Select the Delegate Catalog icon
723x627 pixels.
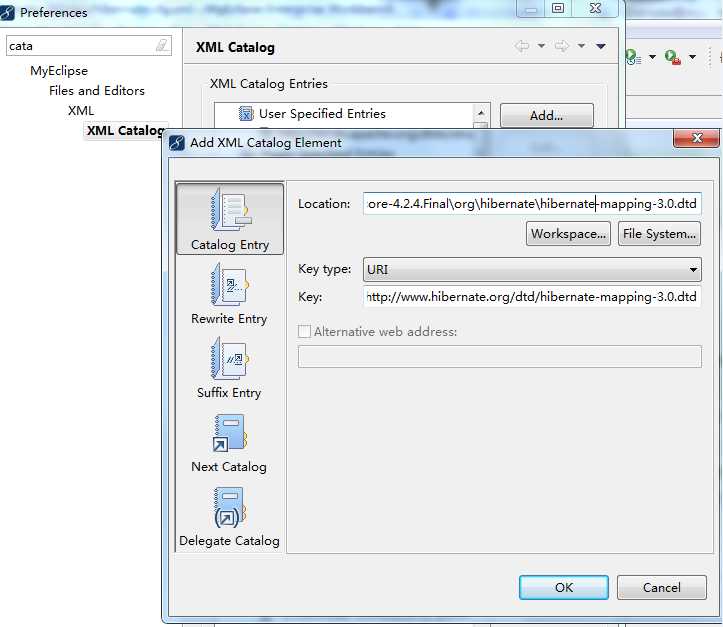pyautogui.click(x=230, y=508)
